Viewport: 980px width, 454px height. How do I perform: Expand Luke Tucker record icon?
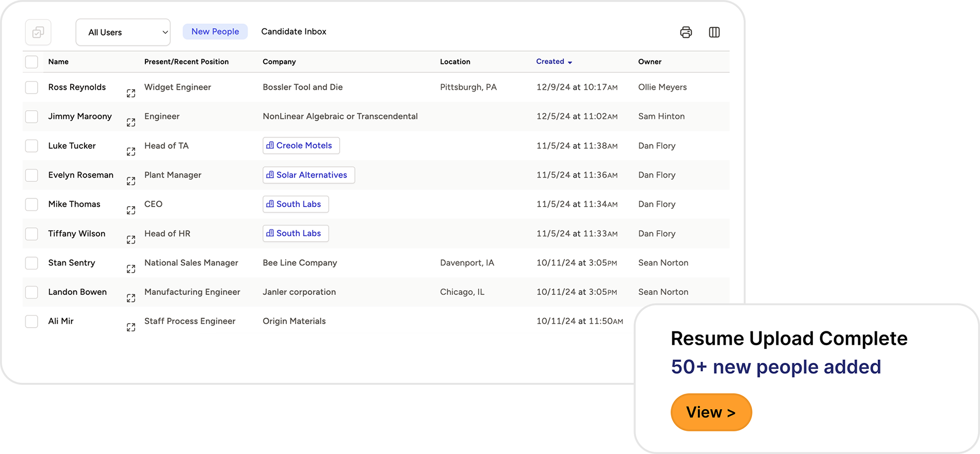pyautogui.click(x=131, y=152)
